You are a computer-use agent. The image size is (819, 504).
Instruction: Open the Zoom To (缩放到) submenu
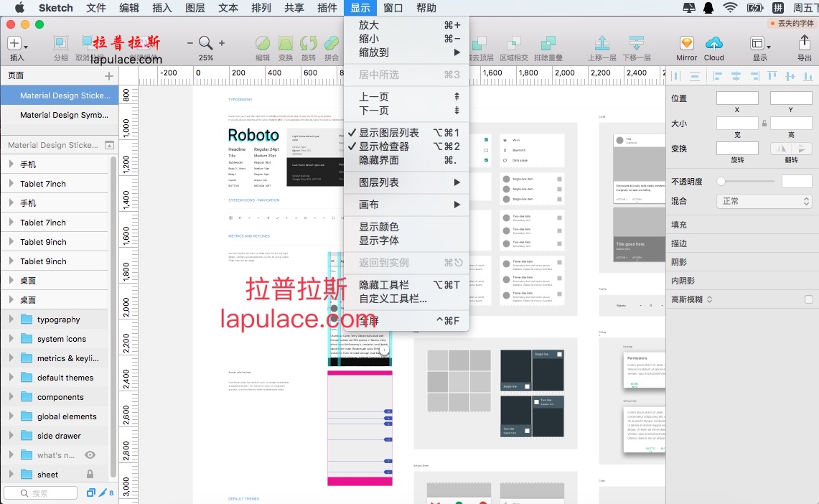tap(406, 52)
